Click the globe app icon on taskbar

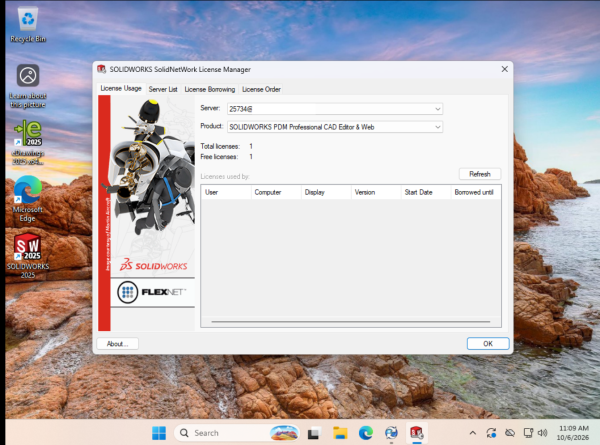[391, 433]
